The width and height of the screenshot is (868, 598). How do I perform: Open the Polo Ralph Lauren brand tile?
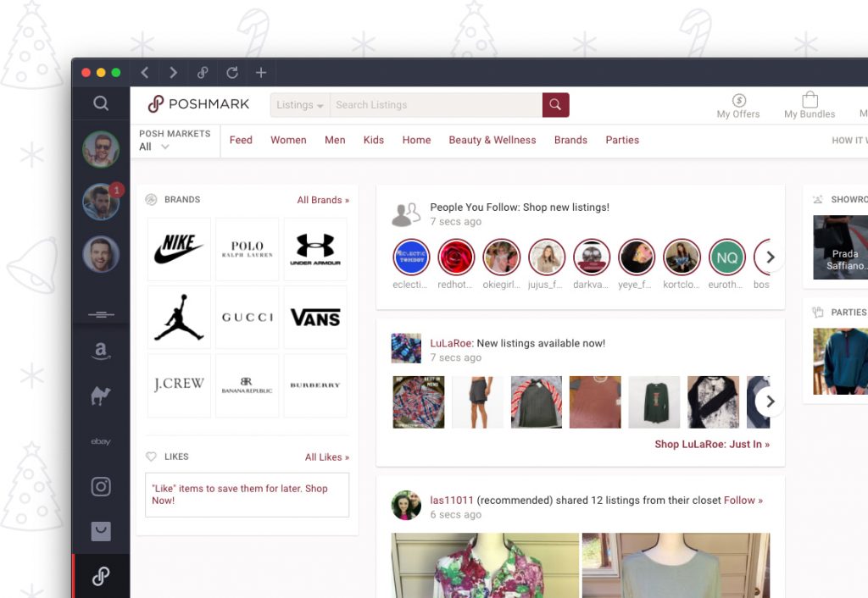(247, 249)
